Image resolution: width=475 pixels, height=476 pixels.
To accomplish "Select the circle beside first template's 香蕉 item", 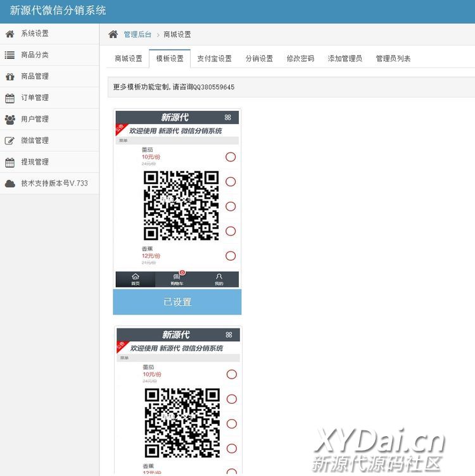I will click(231, 256).
